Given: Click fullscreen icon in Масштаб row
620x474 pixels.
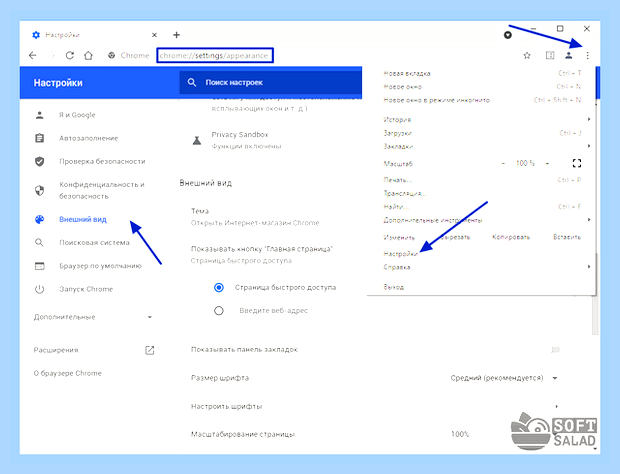Looking at the screenshot, I should pyautogui.click(x=577, y=163).
